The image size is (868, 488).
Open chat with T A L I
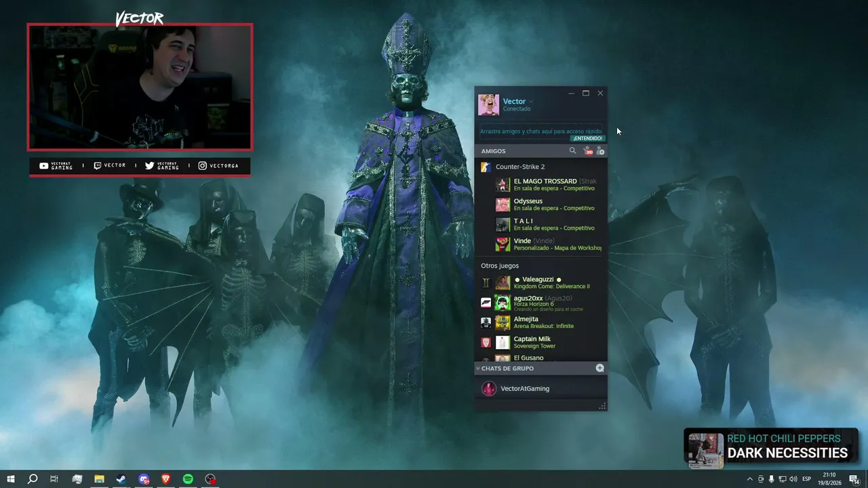(541, 224)
